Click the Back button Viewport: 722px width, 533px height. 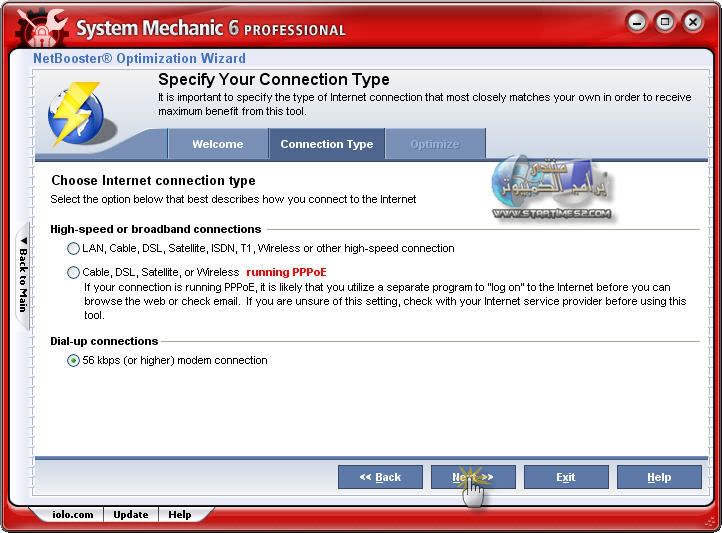click(x=380, y=477)
